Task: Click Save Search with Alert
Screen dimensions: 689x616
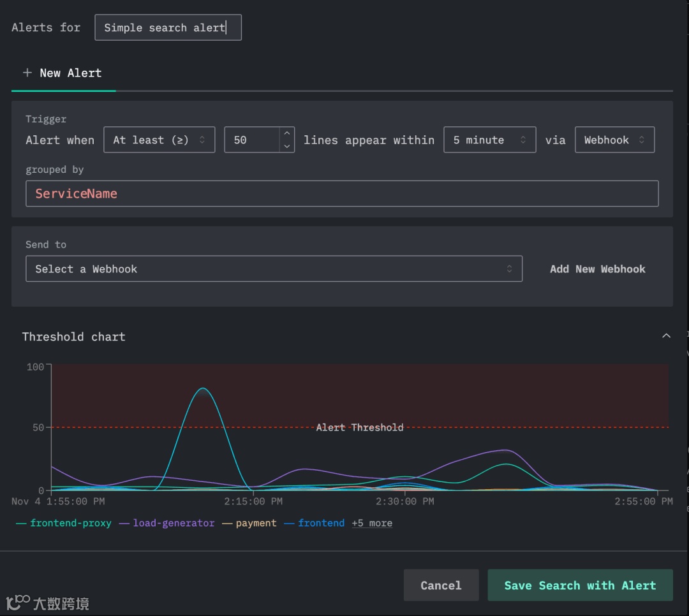Action: (x=580, y=585)
